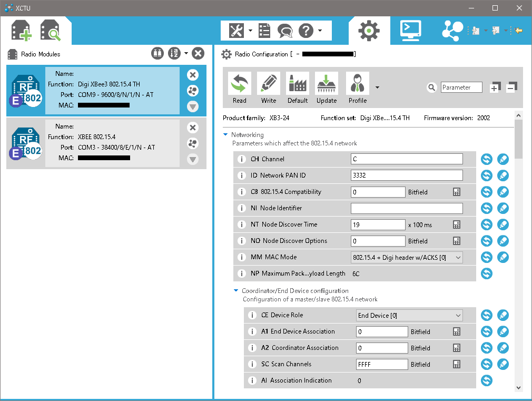Write the MM MAC Mode parameter

pos(503,257)
